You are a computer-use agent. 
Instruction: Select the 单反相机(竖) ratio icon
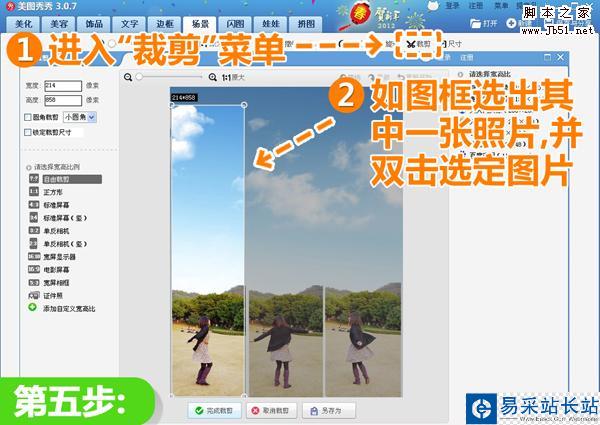point(34,243)
